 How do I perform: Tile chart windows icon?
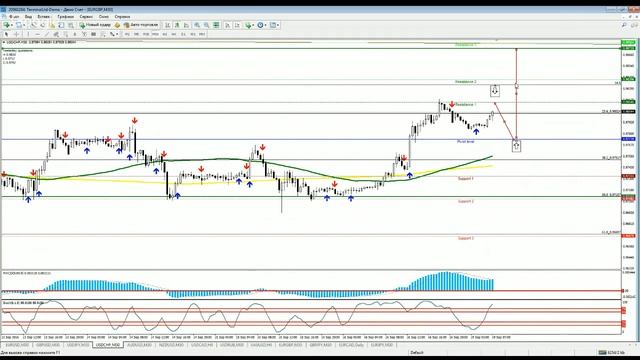216,25
